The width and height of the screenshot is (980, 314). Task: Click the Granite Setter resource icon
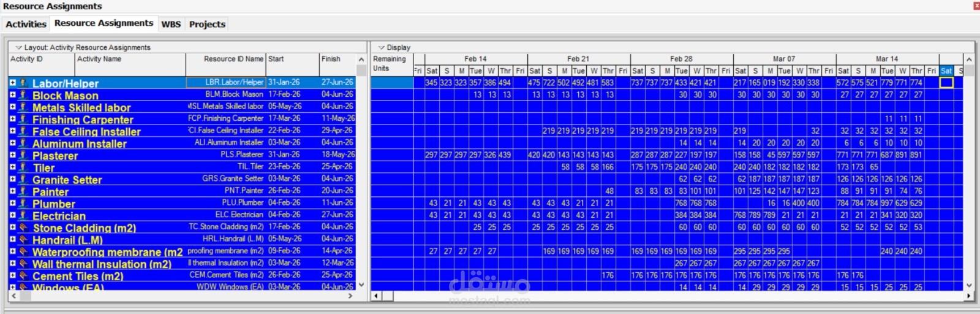tap(23, 179)
